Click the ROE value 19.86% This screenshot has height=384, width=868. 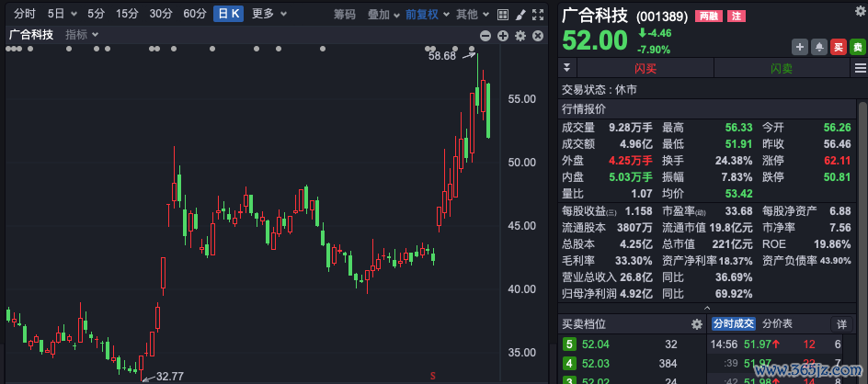pos(832,244)
